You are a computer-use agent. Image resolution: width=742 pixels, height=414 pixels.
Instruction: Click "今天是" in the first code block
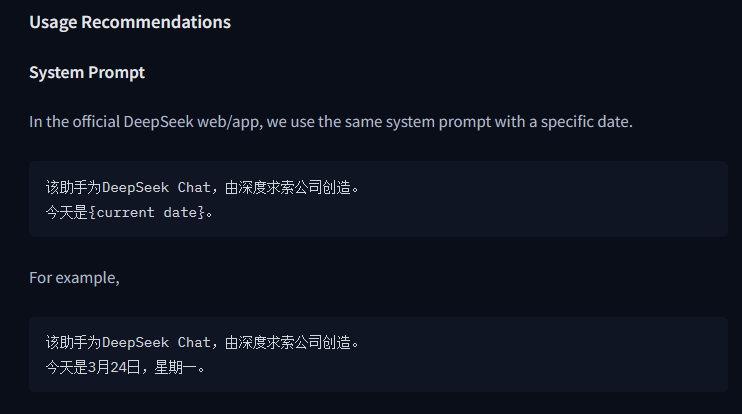(x=67, y=212)
